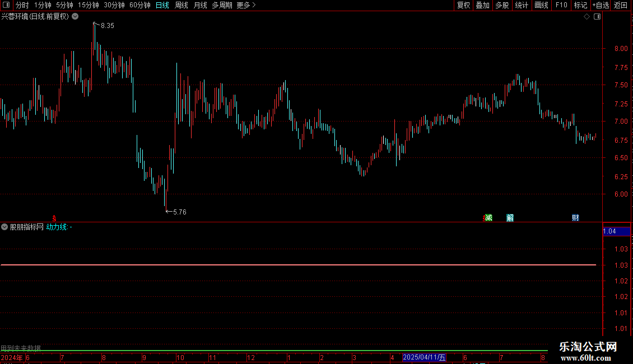This screenshot has width=633, height=364.
Task: Click the 2025/04/11/五 date marker
Action: pos(424,357)
